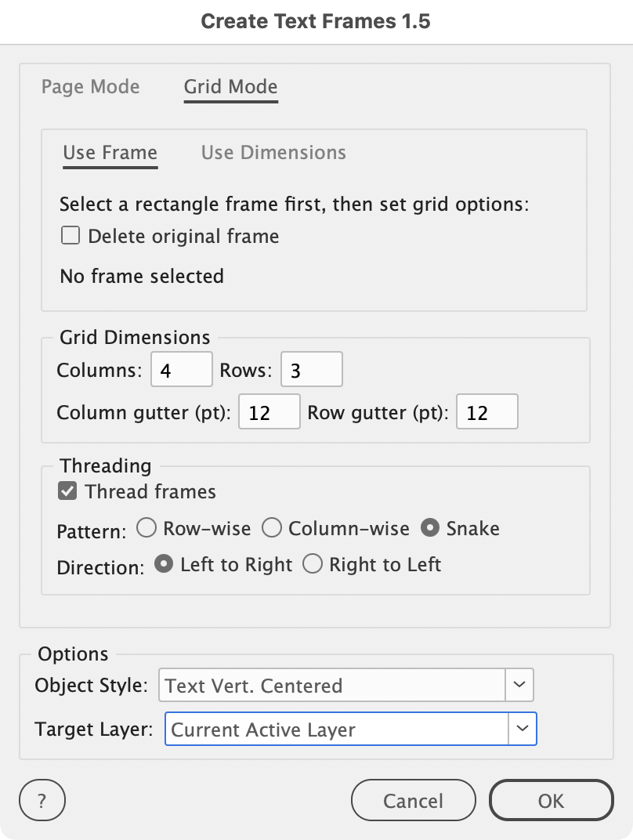Viewport: 633px width, 840px height.
Task: Select the Grid Mode tab
Action: click(231, 86)
